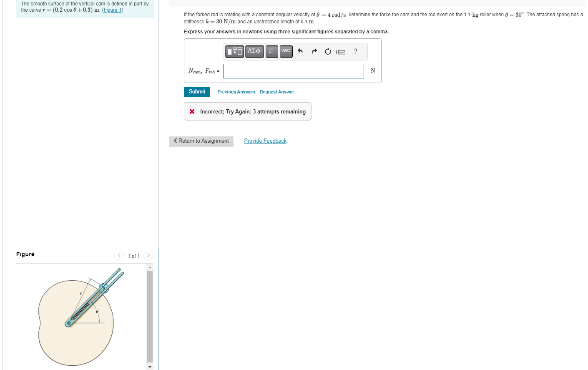
Task: Go to the next figure arrow
Action: [x=148, y=255]
